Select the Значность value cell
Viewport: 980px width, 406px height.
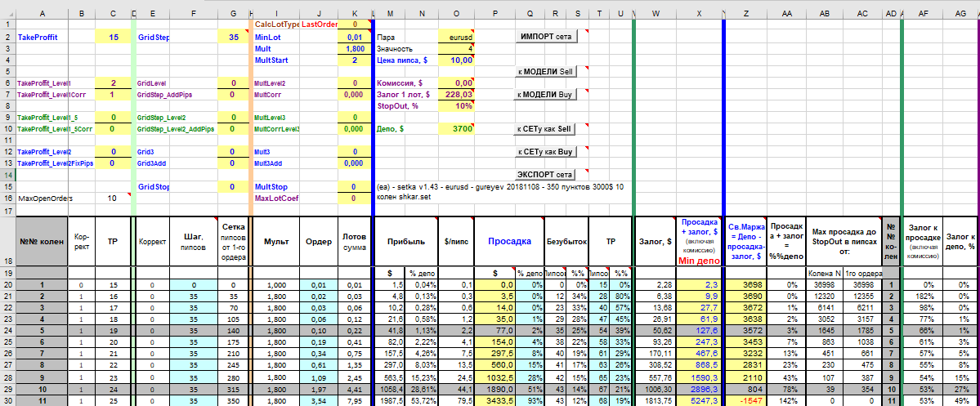click(457, 49)
